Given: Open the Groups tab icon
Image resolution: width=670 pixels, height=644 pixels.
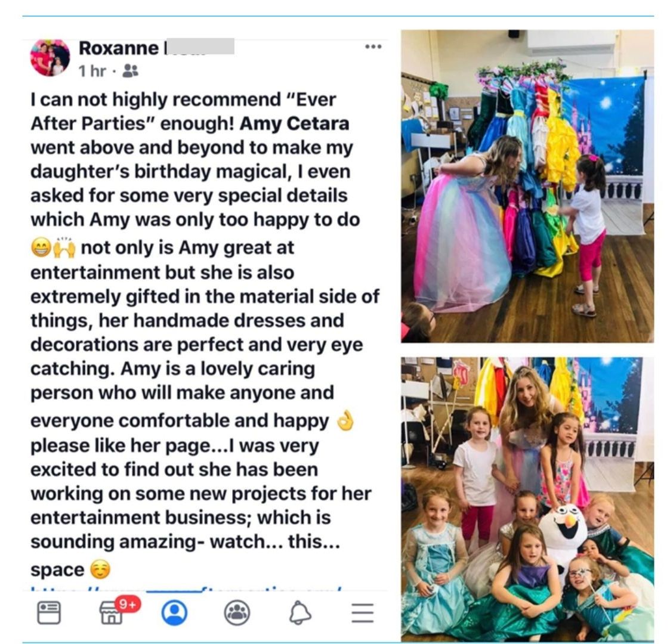Looking at the screenshot, I should point(237,613).
